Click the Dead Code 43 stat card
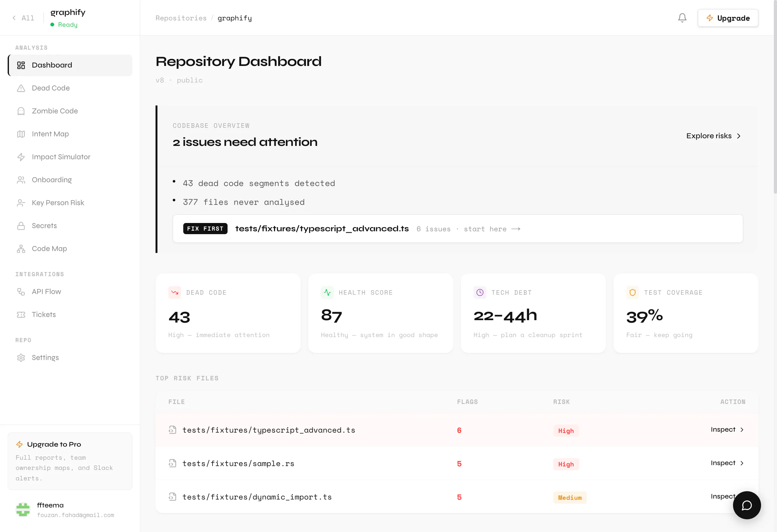 228,313
